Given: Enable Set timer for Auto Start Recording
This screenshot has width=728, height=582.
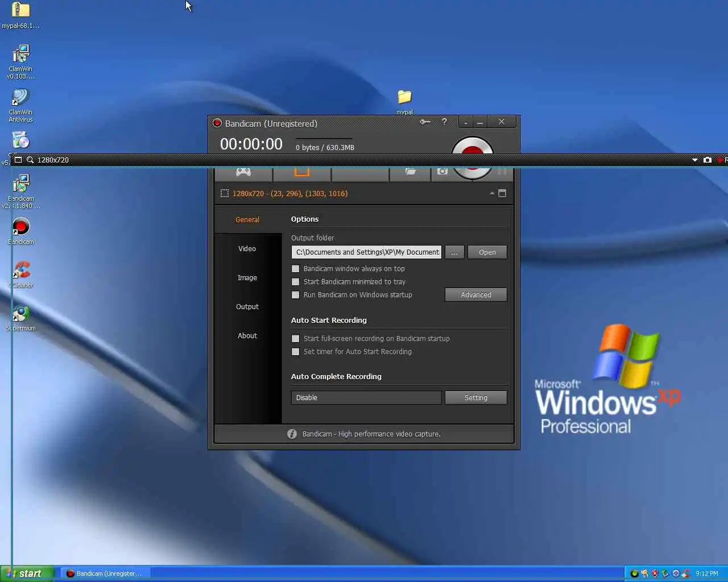Looking at the screenshot, I should [x=295, y=351].
